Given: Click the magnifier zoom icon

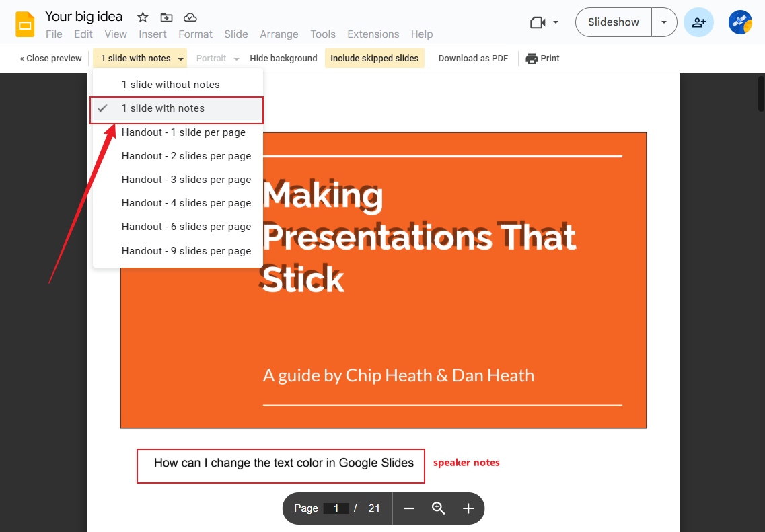Looking at the screenshot, I should tap(439, 508).
